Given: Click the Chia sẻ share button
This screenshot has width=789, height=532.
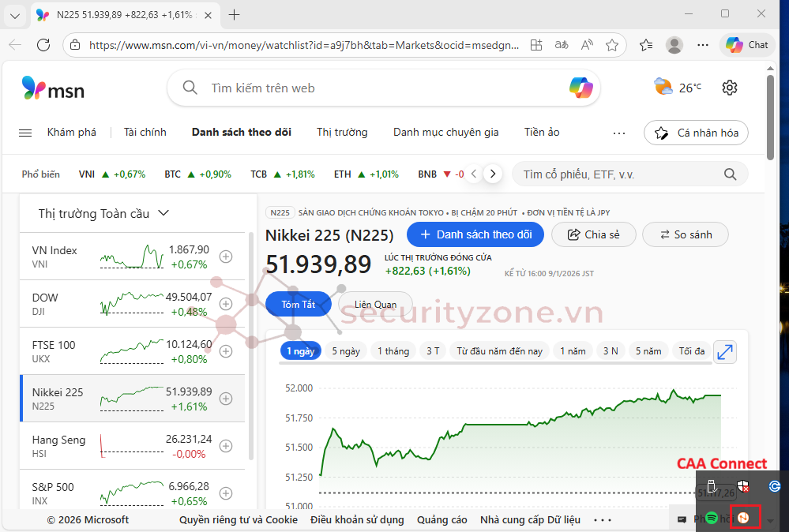Looking at the screenshot, I should click(593, 234).
